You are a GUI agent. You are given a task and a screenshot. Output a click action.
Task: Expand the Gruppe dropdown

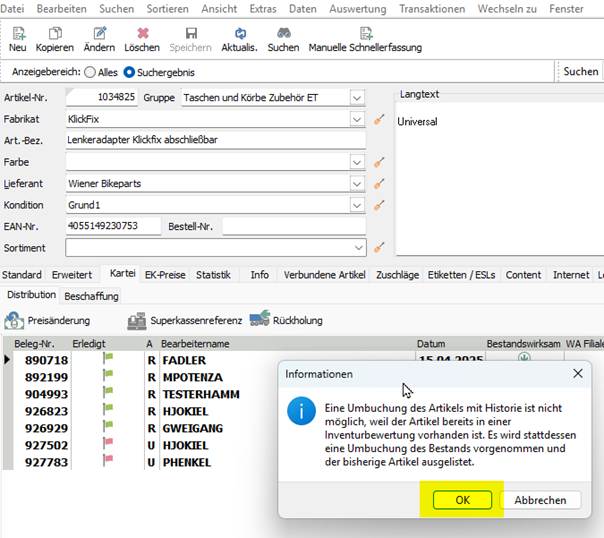[x=357, y=98]
